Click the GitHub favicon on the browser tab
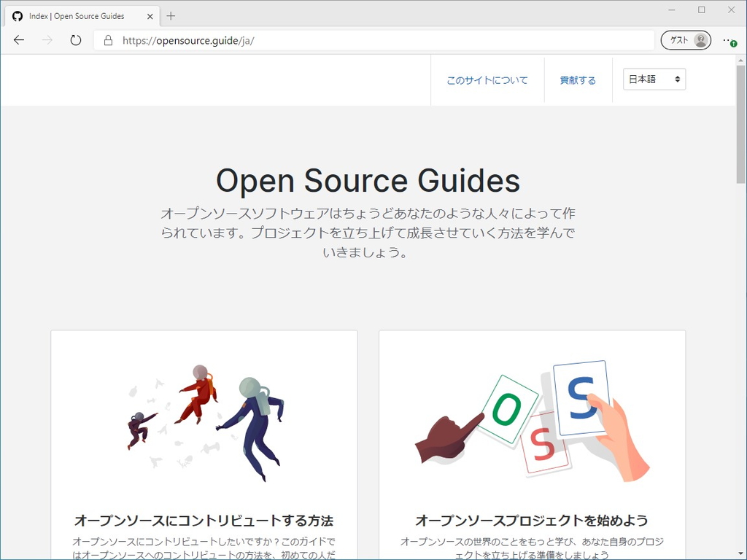747x560 pixels. coord(17,15)
